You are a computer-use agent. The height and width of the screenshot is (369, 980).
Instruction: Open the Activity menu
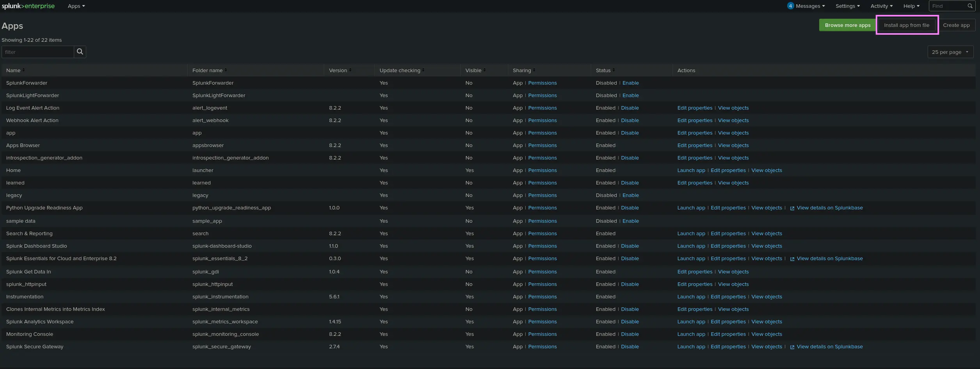(881, 6)
